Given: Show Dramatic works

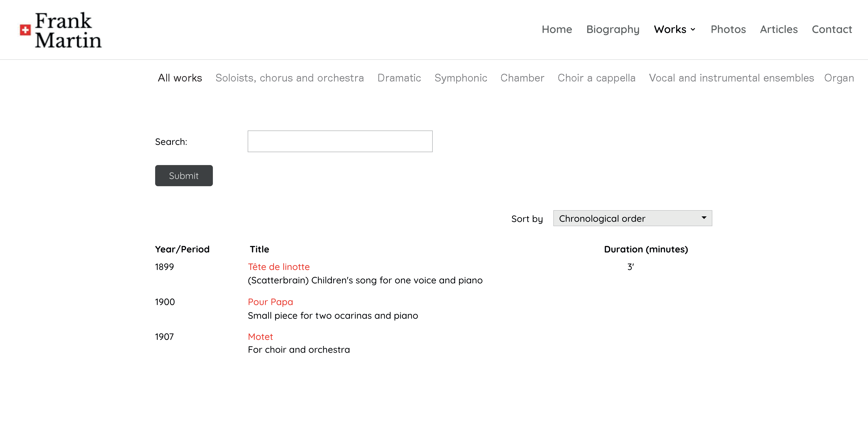Looking at the screenshot, I should [399, 78].
